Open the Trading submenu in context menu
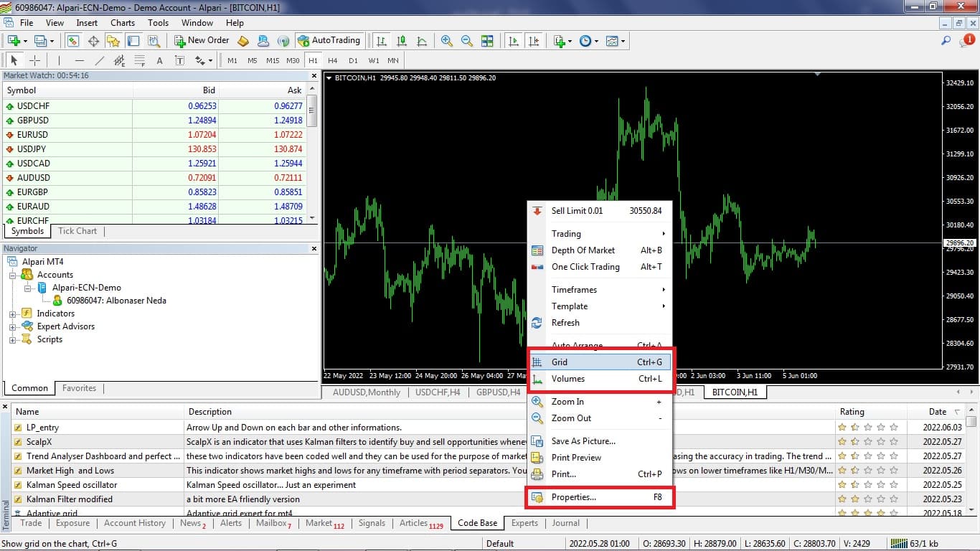The image size is (980, 551). pos(600,233)
